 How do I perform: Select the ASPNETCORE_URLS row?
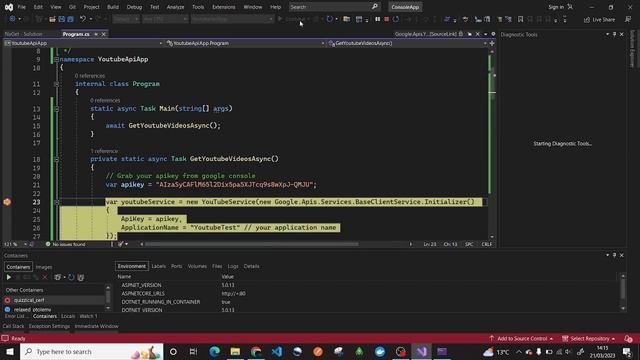[369, 293]
